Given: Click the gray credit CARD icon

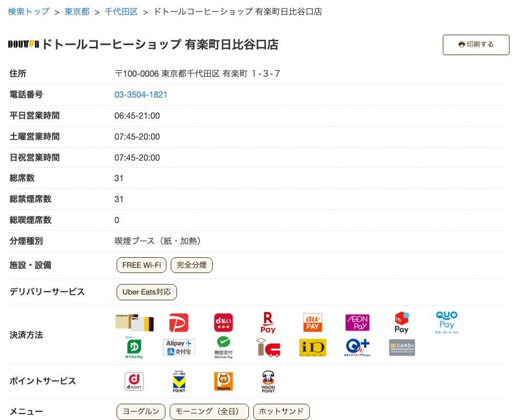Looking at the screenshot, I should click(x=402, y=348).
